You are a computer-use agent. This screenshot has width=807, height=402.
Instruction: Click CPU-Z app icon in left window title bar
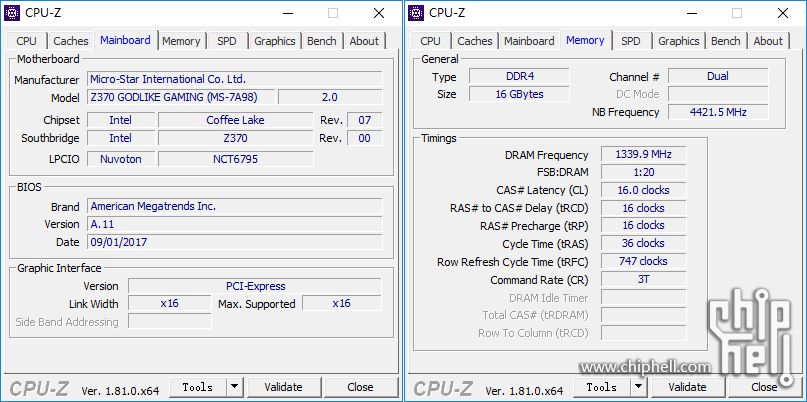pyautogui.click(x=12, y=13)
